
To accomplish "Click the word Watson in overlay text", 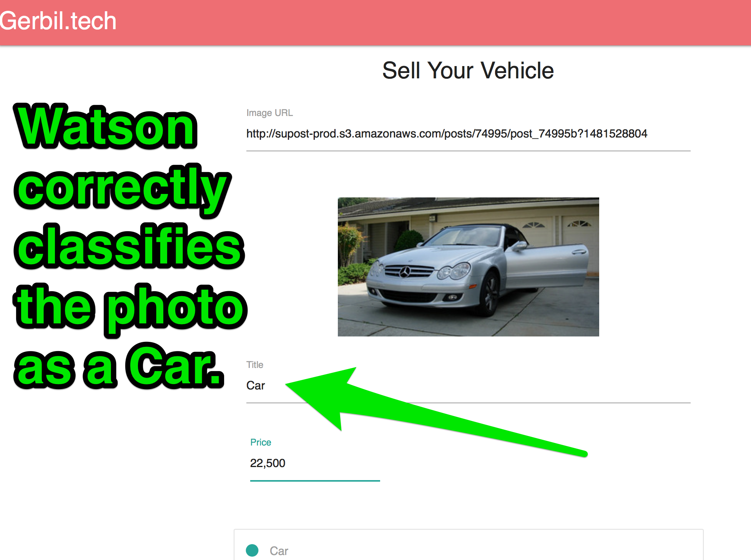I will tap(106, 127).
